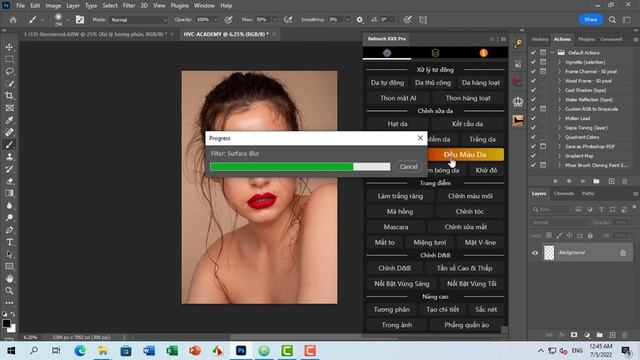Toggle checkmark for Quadrant Colors action

[x=533, y=137]
